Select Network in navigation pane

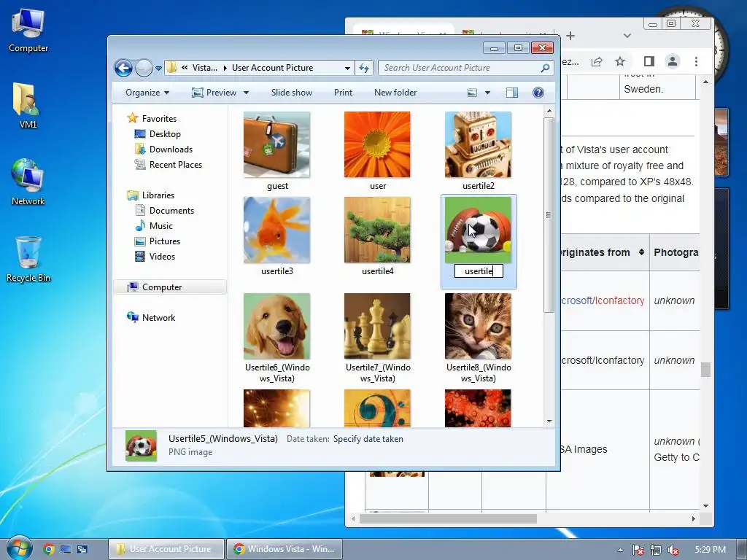click(x=151, y=318)
